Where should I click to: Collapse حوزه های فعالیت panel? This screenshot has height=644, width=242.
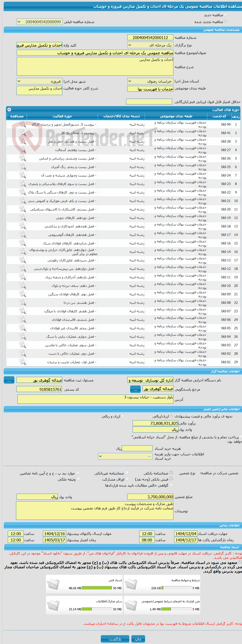click(9, 110)
